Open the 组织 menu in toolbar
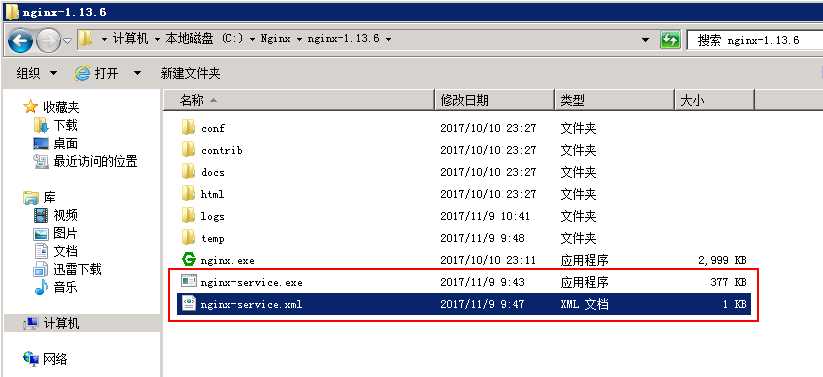The height and width of the screenshot is (377, 823). 36,74
